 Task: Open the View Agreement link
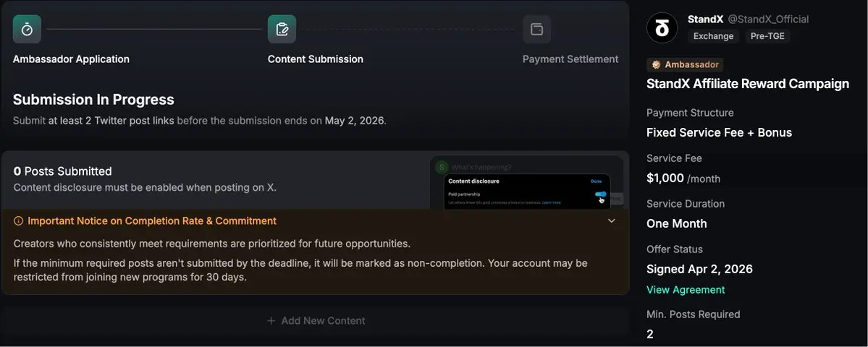[x=686, y=290]
